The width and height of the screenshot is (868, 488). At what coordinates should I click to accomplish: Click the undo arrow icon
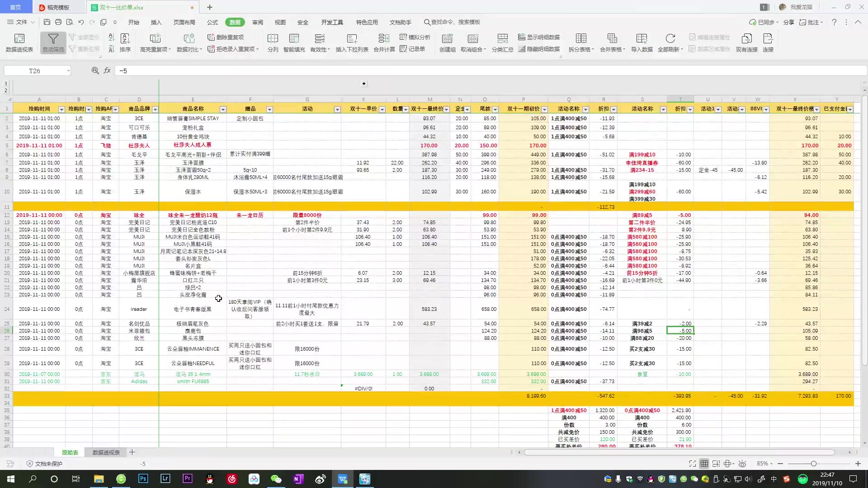(81, 22)
